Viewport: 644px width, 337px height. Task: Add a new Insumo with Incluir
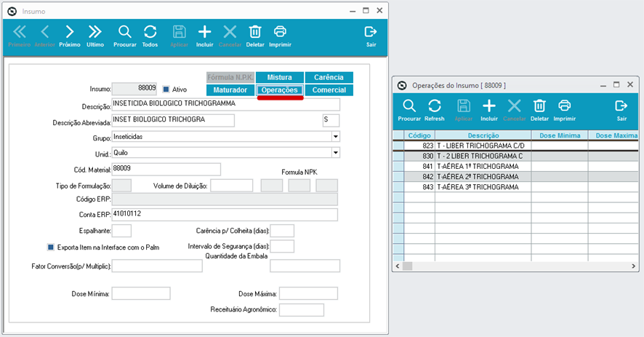tap(205, 35)
